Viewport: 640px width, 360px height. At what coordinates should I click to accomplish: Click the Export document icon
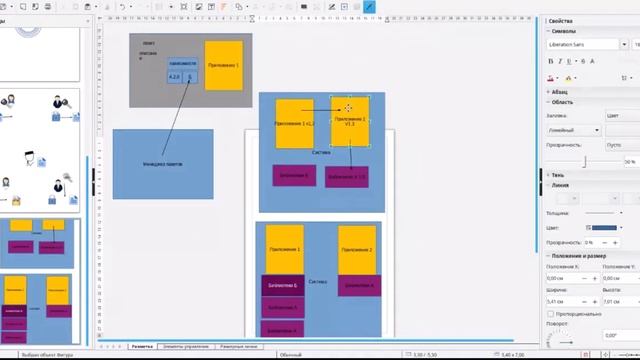click(23, 7)
